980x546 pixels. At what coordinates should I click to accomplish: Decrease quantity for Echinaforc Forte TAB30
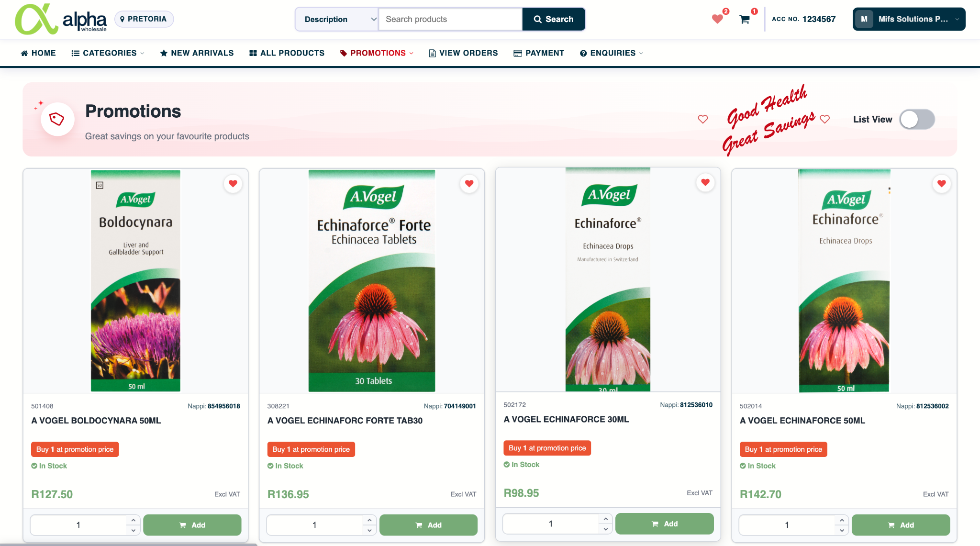[369, 530]
